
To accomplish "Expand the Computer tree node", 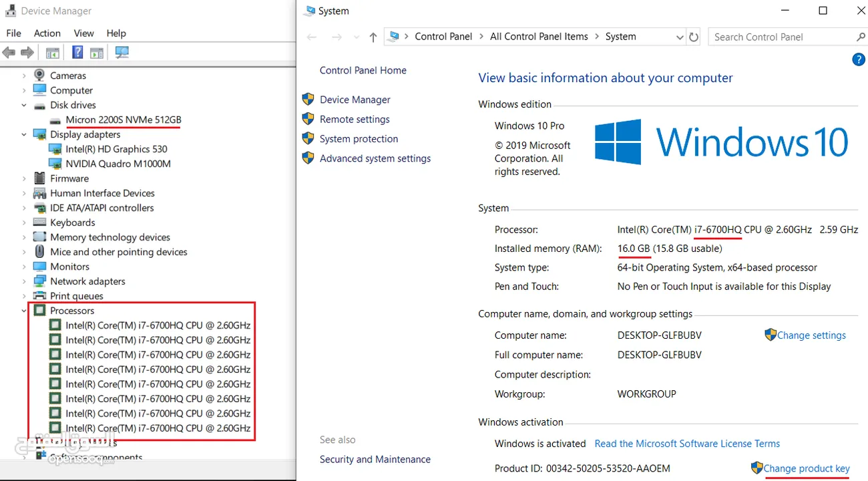I will pos(24,90).
